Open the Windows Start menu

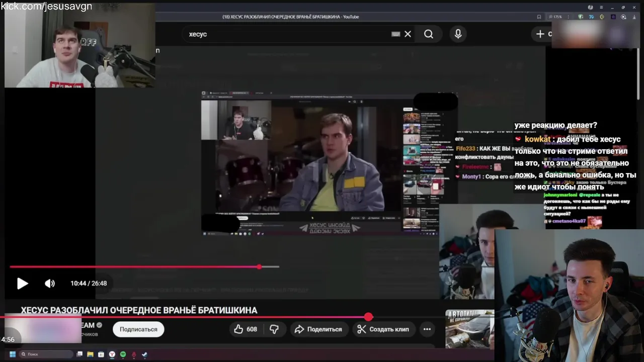coord(13,354)
